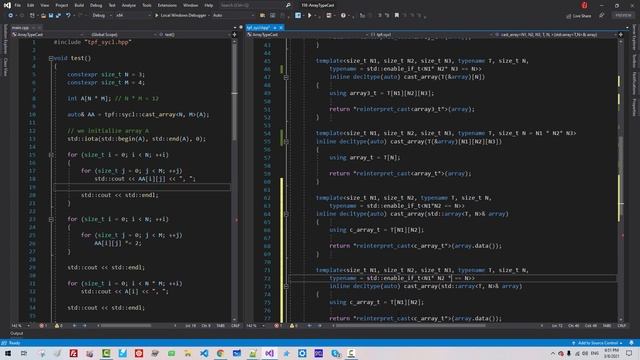Close the tpf_sycl.hpp tab
This screenshot has height=360, width=640.
[281, 28]
